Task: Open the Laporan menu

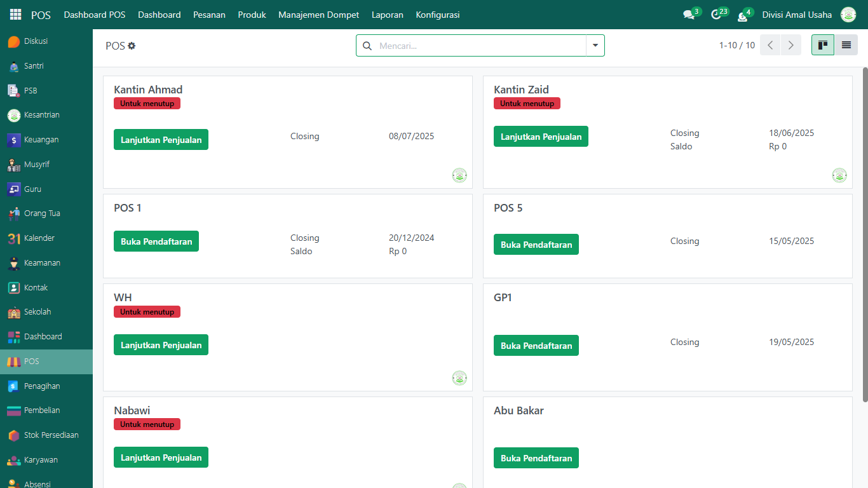Action: [387, 15]
